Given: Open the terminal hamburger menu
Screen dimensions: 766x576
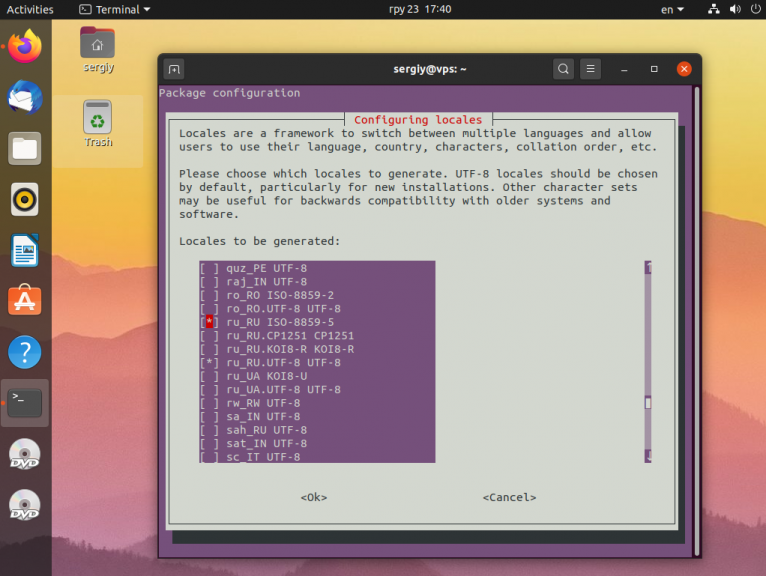Looking at the screenshot, I should coord(591,69).
